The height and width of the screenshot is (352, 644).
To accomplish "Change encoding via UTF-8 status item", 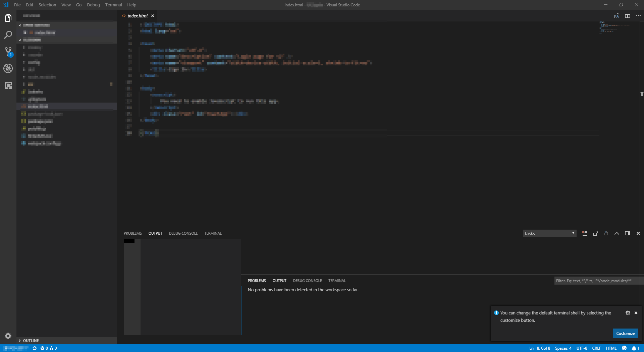I will (x=582, y=348).
